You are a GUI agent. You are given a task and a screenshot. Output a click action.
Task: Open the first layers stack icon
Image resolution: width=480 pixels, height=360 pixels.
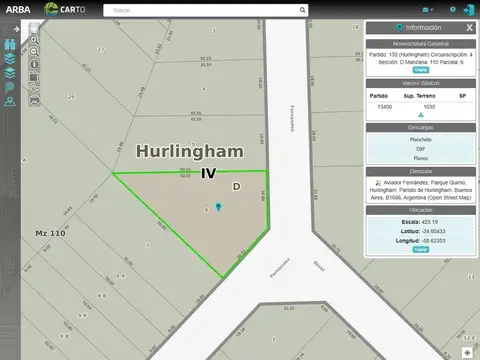tap(10, 59)
